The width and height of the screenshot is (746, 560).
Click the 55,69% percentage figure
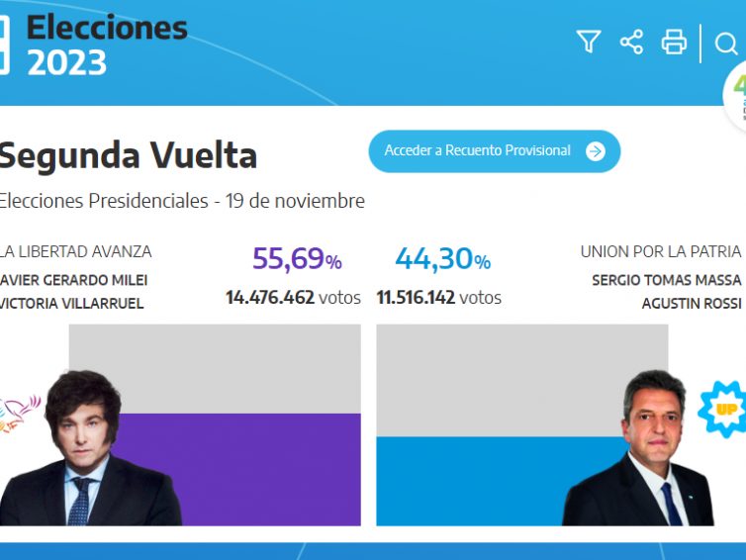(297, 259)
